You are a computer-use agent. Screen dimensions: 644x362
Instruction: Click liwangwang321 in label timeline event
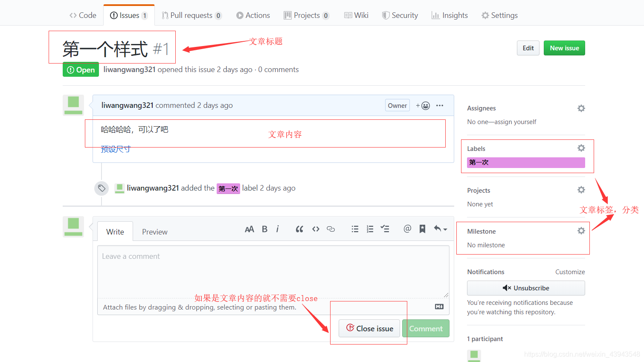[153, 188]
